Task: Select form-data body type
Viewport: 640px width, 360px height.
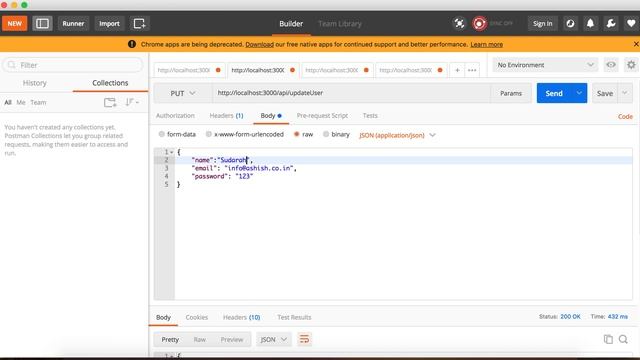Action: click(x=162, y=134)
